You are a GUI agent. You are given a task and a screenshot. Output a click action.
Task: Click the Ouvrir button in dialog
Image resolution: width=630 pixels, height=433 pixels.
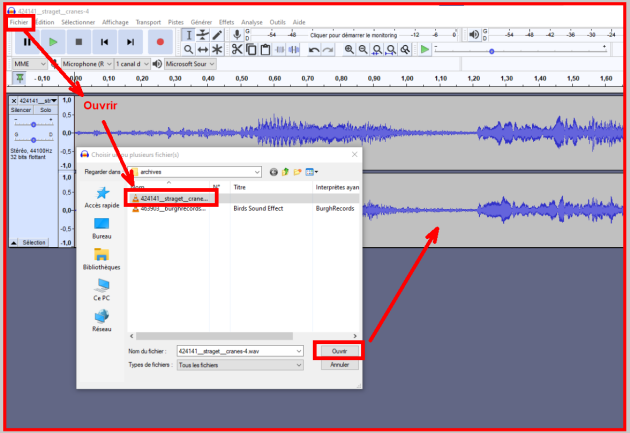coord(339,351)
